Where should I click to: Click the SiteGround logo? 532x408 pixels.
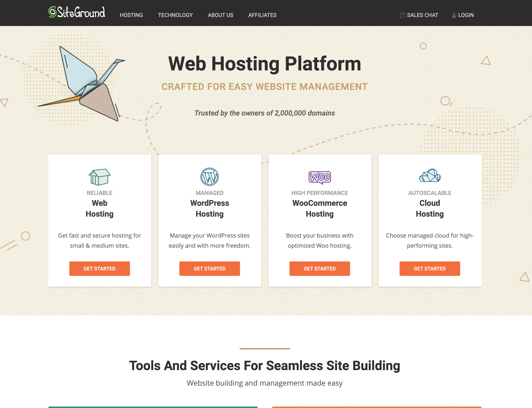pos(77,12)
